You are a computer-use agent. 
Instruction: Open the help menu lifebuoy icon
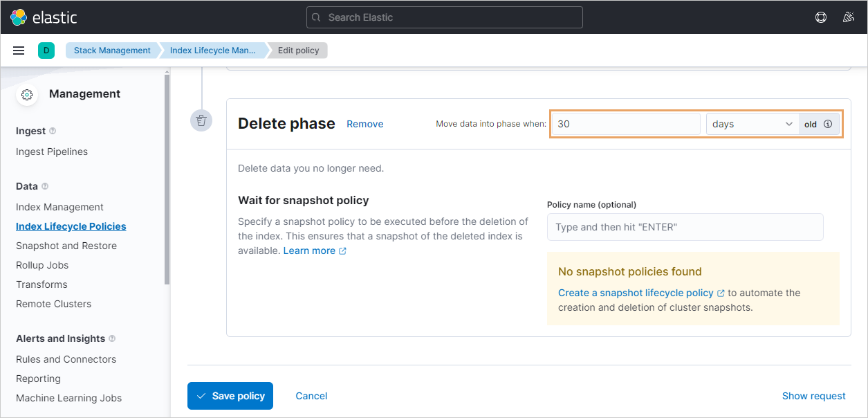(x=821, y=17)
